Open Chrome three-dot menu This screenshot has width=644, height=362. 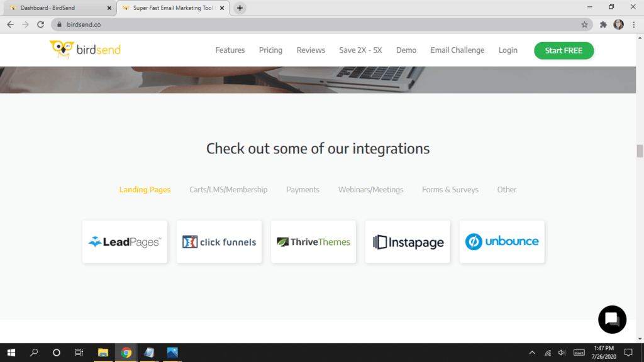[634, 25]
